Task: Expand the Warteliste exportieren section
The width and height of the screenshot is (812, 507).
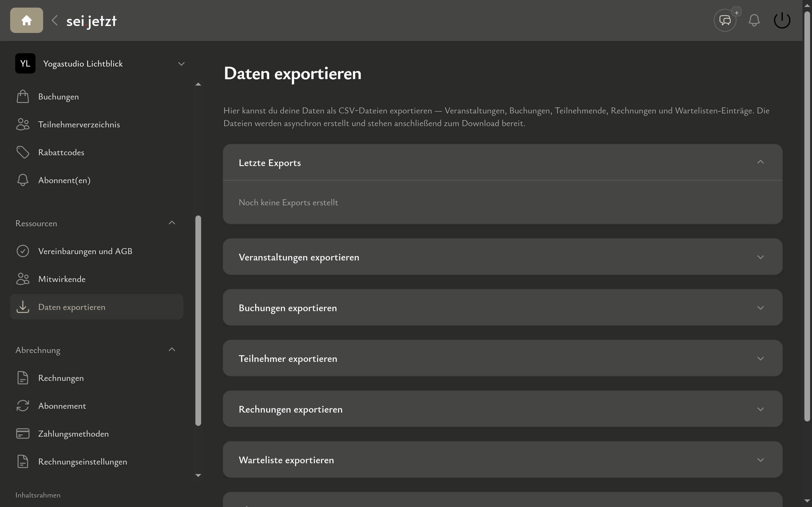Action: tap(760, 460)
